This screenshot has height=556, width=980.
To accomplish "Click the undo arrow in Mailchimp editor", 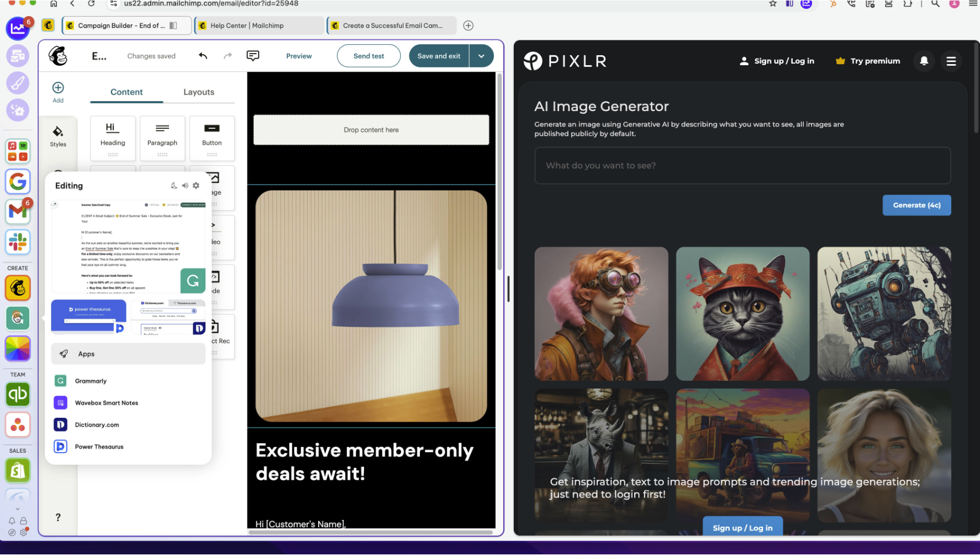I will 203,56.
